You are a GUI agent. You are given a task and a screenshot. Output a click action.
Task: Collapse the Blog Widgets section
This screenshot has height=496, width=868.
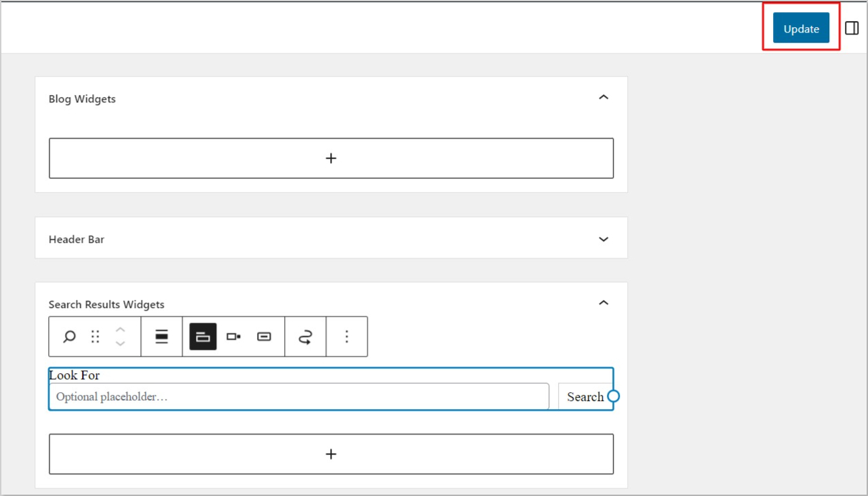click(603, 98)
